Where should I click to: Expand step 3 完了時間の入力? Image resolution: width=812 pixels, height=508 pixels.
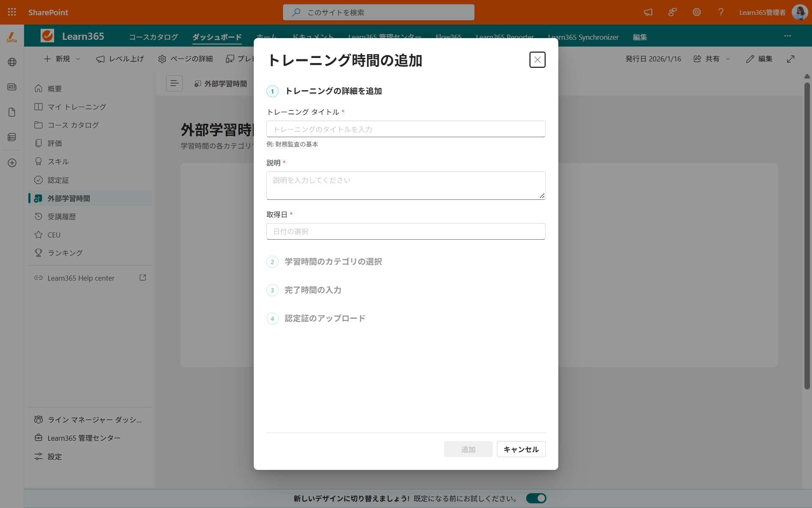pyautogui.click(x=304, y=290)
